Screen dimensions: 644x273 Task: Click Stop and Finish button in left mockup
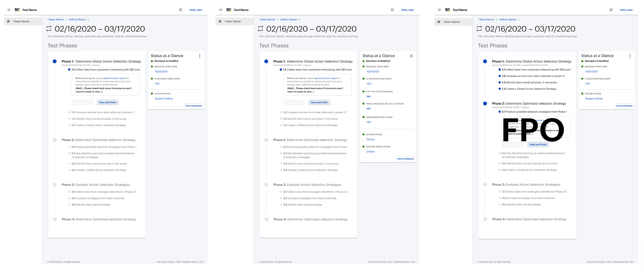click(108, 103)
